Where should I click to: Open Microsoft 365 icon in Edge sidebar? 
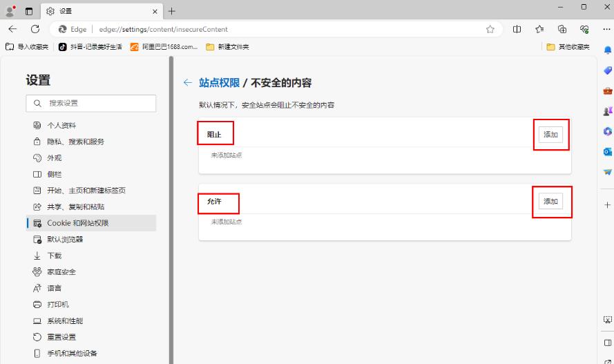coord(608,131)
